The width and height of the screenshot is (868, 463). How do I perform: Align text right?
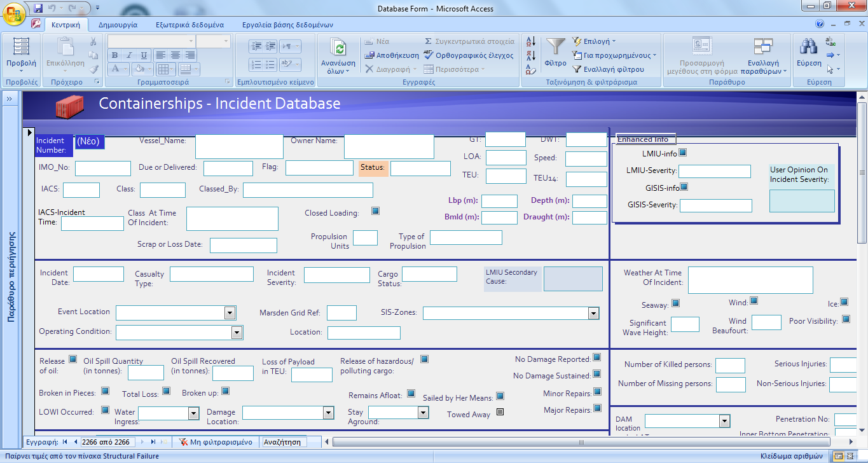pos(189,55)
